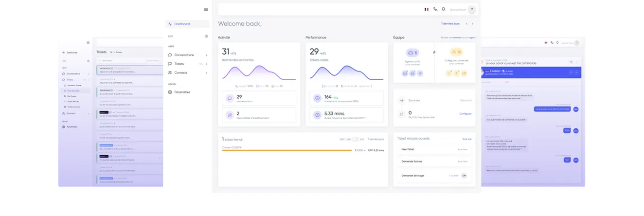
Task: Open notifications bell in the top bar
Action: click(443, 9)
